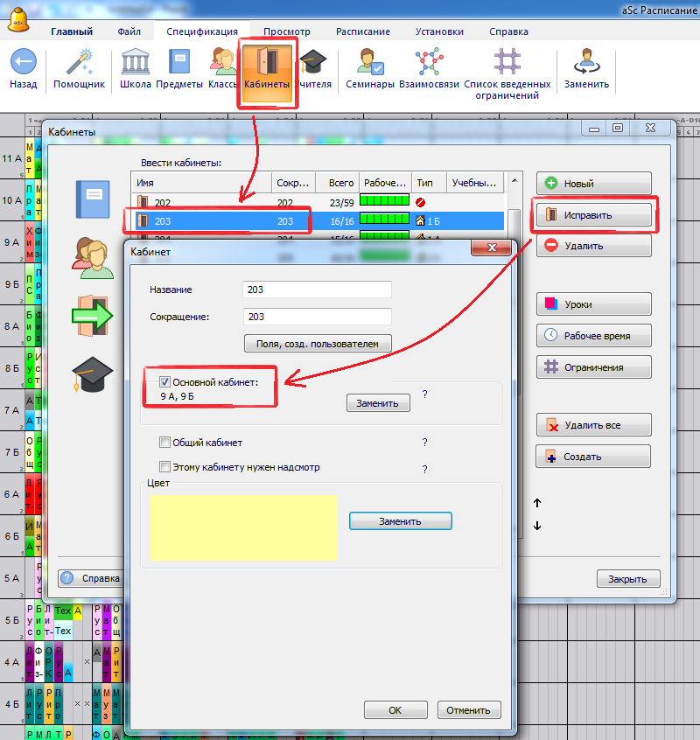This screenshot has height=740, width=700.
Task: Move cabinet up with the up arrow
Action: point(537,503)
